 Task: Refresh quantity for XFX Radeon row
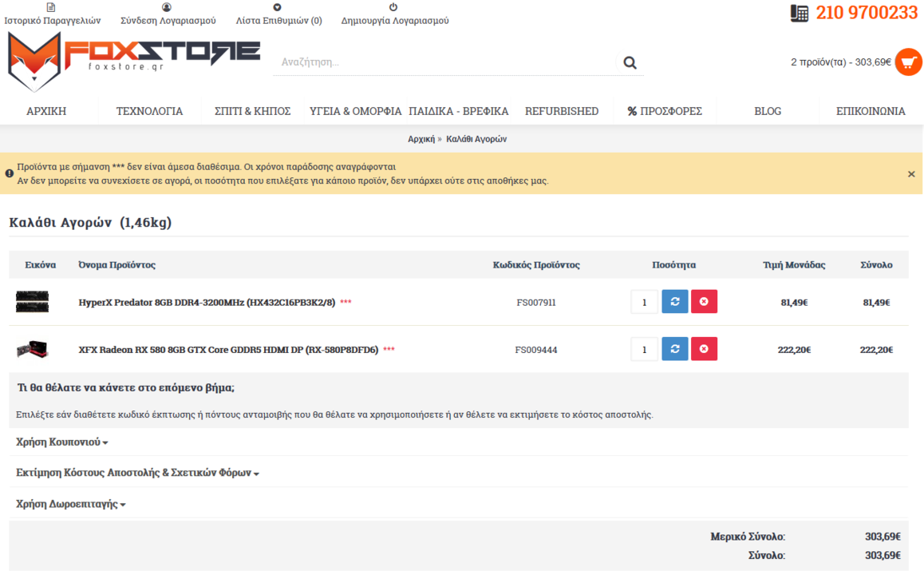675,348
